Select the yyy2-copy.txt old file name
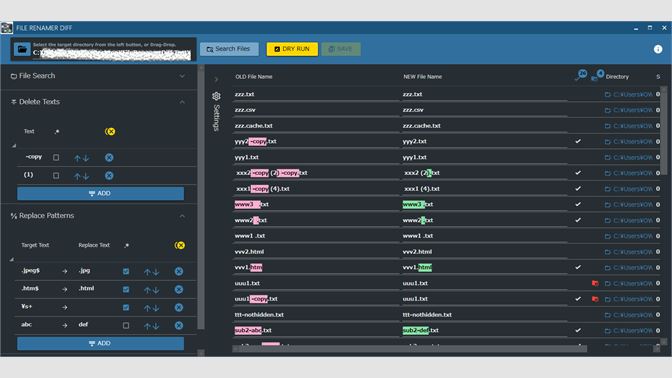 pos(255,141)
